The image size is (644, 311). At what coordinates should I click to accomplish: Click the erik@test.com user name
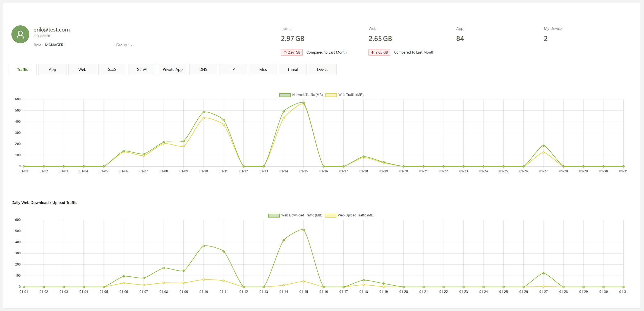(x=52, y=30)
